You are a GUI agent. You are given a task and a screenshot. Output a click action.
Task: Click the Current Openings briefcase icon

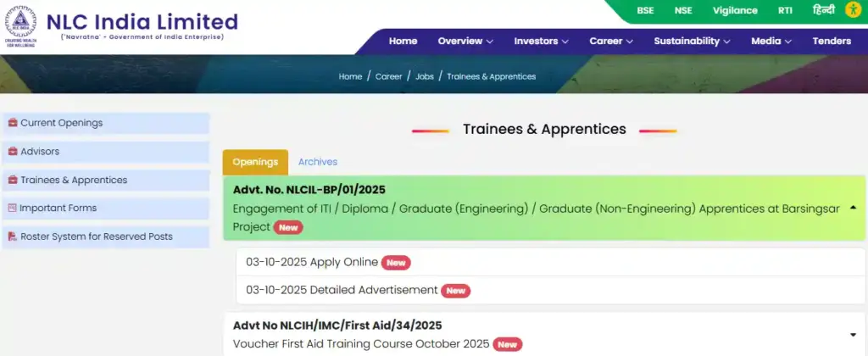click(12, 123)
